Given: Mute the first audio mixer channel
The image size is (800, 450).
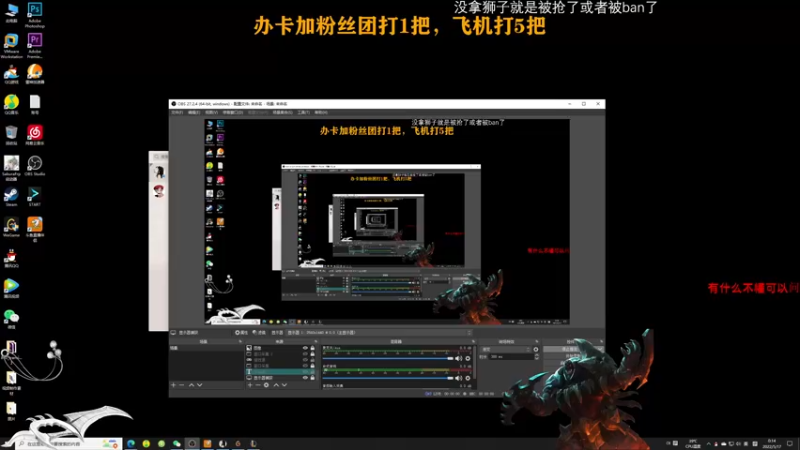Looking at the screenshot, I should (459, 359).
